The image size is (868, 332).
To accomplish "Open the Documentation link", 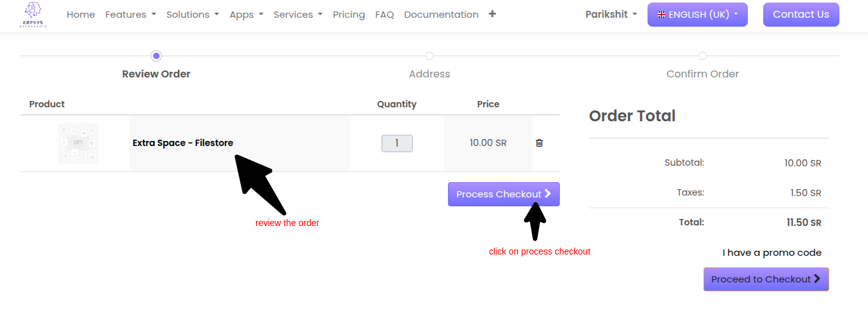I will [x=441, y=15].
